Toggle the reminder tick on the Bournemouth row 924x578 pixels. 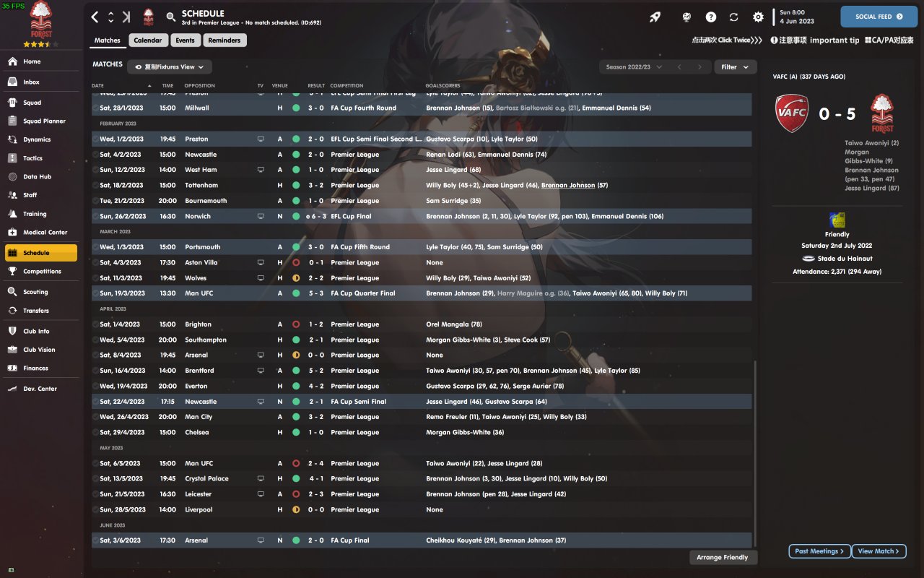pyautogui.click(x=95, y=201)
